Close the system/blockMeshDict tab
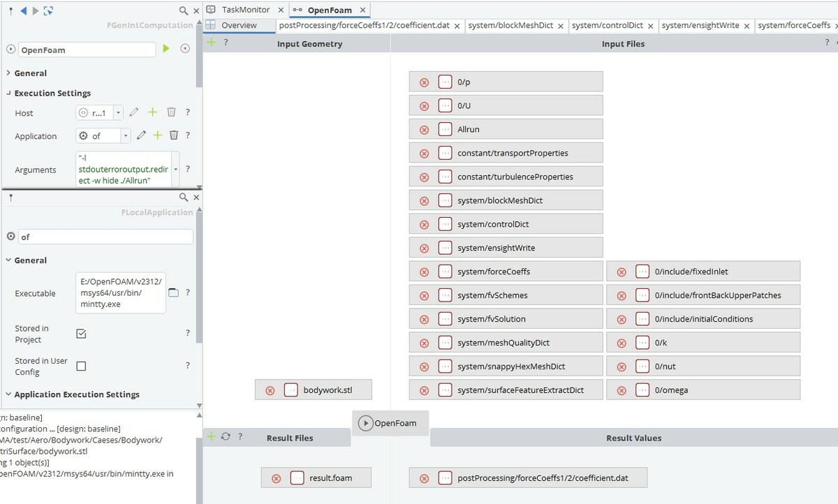The image size is (838, 504). click(x=561, y=26)
